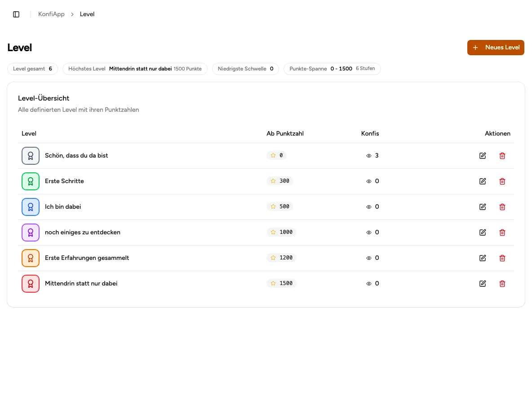Delete the 'Schön, dass du da bist' level
Image resolution: width=532 pixels, height=404 pixels.
(502, 156)
